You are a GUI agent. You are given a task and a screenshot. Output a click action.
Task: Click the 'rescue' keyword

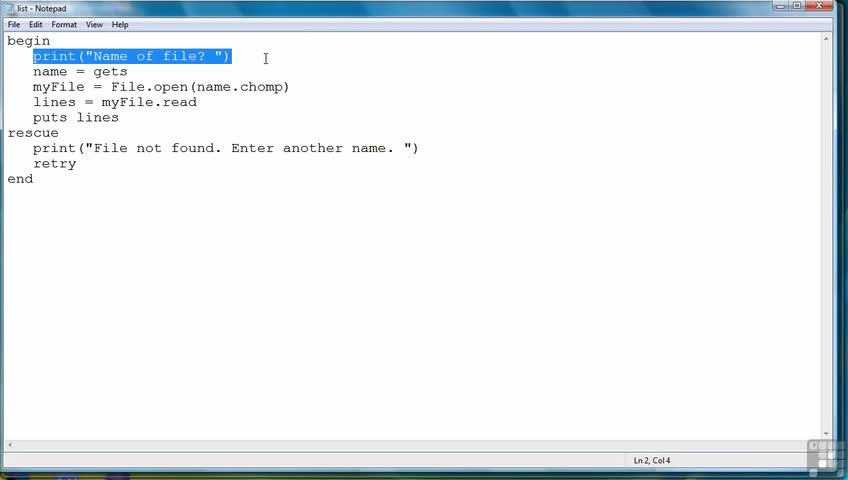tap(33, 133)
